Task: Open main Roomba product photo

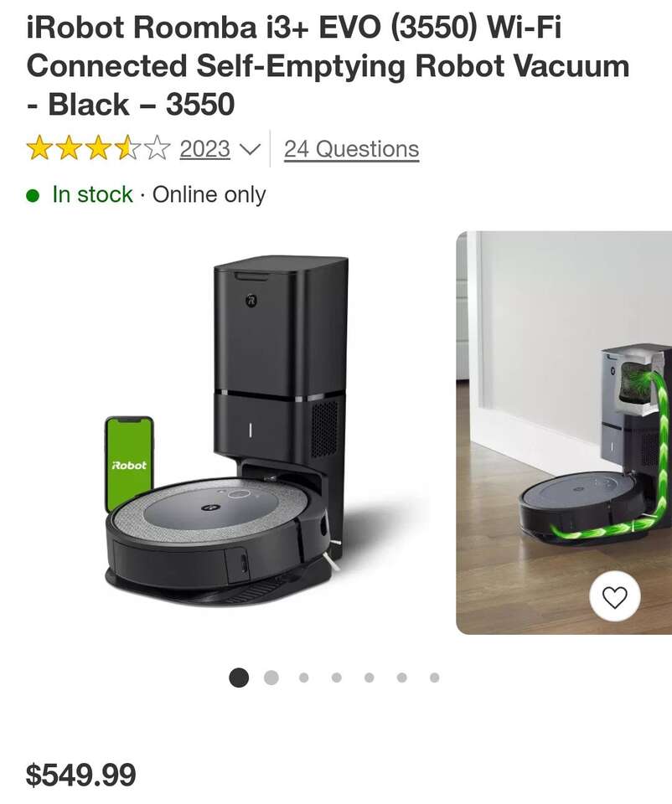Action: pyautogui.click(x=227, y=431)
